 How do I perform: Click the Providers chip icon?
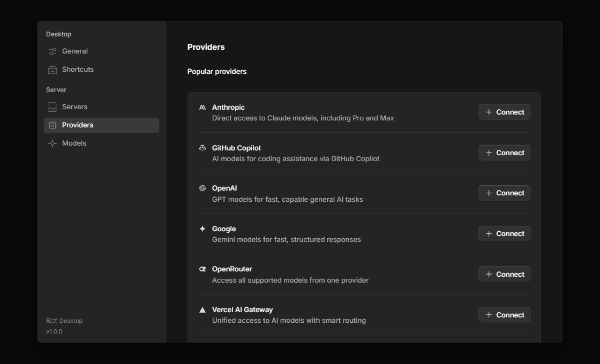point(52,125)
